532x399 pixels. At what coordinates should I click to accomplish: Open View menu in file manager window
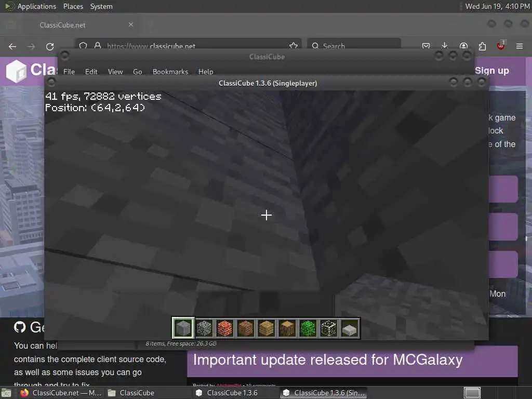115,72
